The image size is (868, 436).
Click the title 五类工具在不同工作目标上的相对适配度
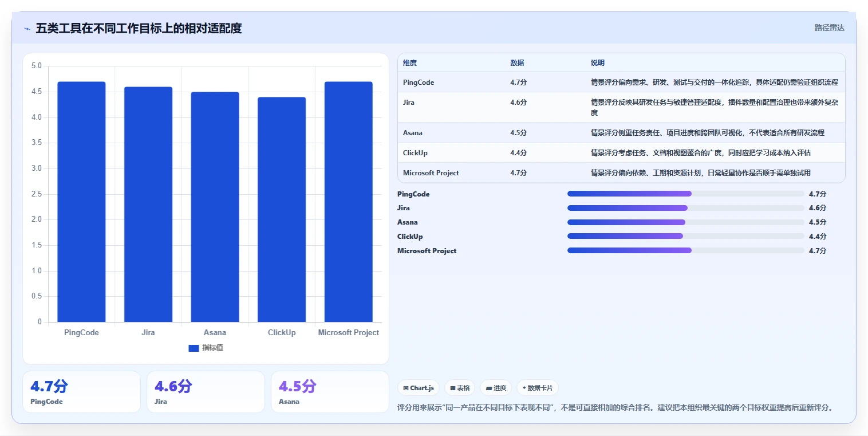[x=139, y=28]
